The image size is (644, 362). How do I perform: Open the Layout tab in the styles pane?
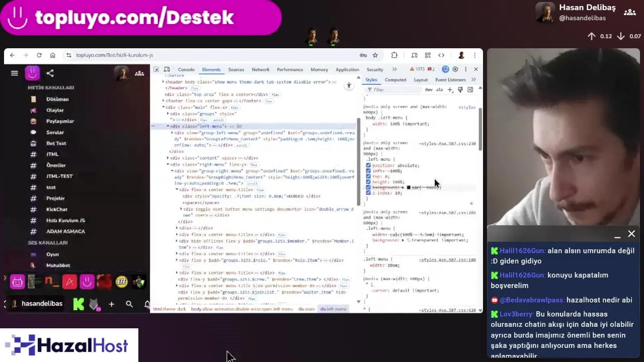pyautogui.click(x=421, y=80)
